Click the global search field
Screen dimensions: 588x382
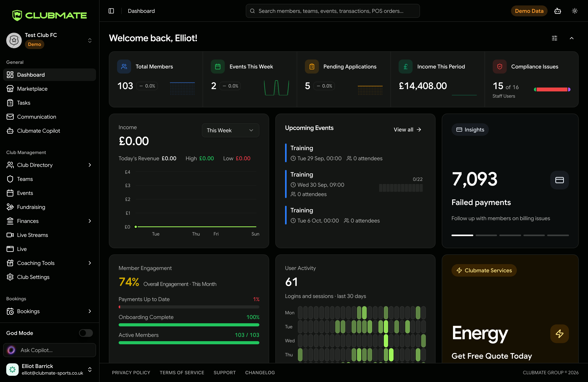[x=332, y=11]
